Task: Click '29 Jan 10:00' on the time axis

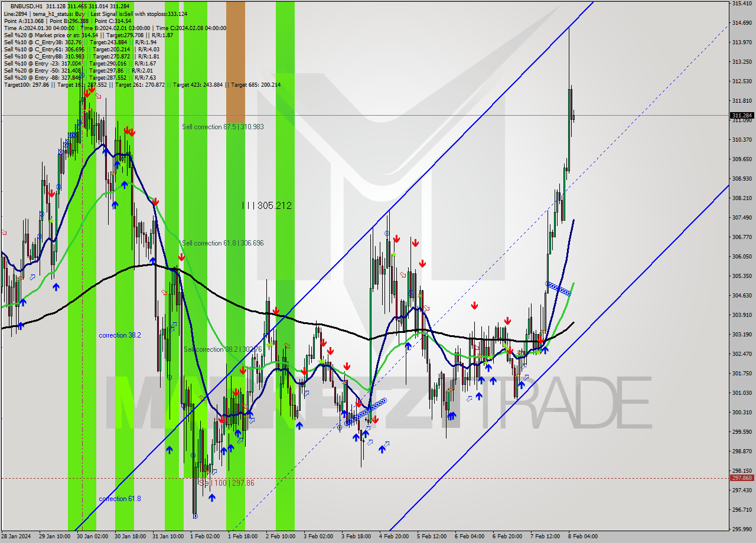Action: 53,537
